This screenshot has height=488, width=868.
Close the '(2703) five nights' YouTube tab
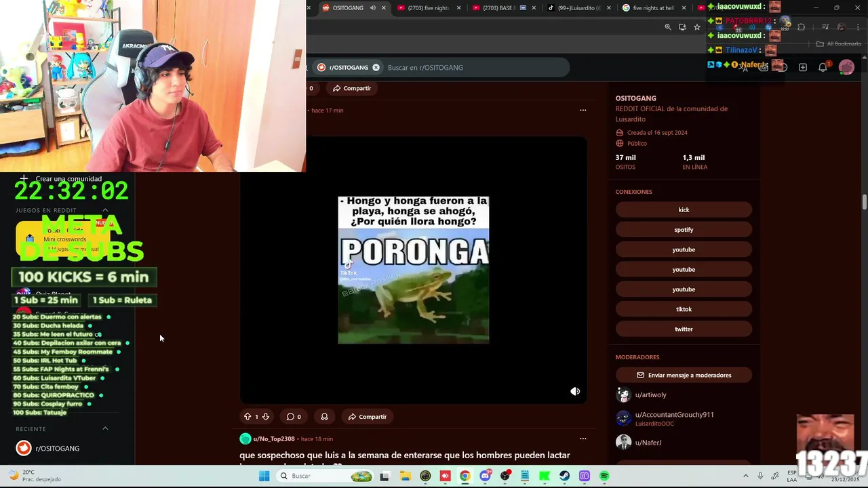pos(459,8)
